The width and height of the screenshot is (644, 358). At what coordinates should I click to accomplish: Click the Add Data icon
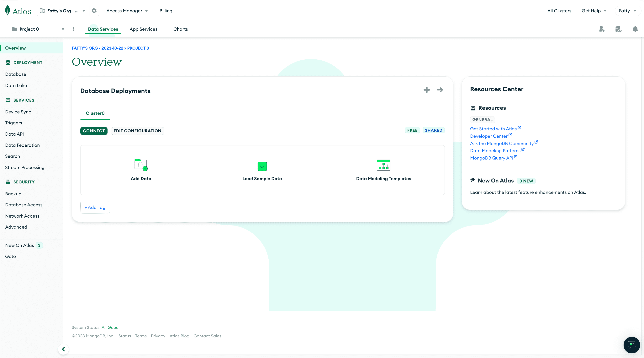141,165
